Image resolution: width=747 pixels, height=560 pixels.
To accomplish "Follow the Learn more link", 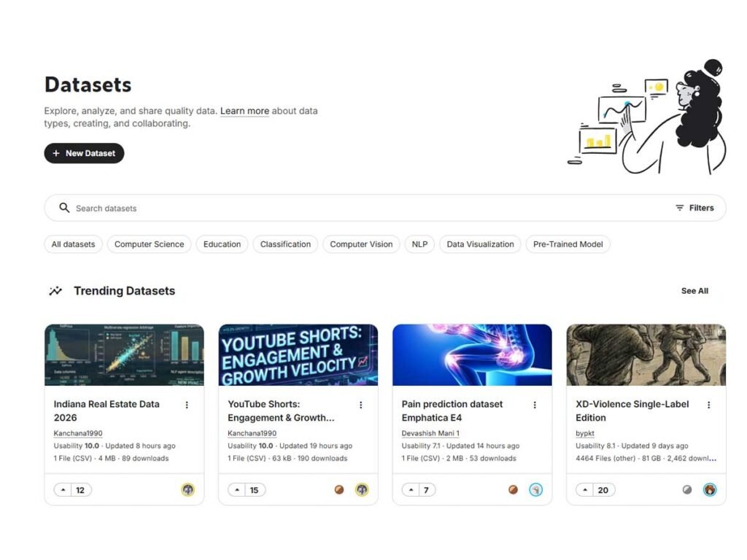I will pos(244,111).
